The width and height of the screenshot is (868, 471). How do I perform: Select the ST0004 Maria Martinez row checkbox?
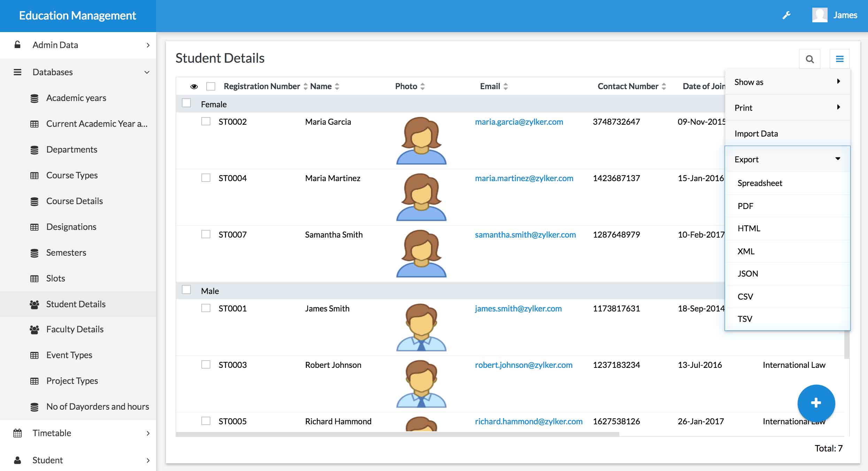click(x=206, y=178)
